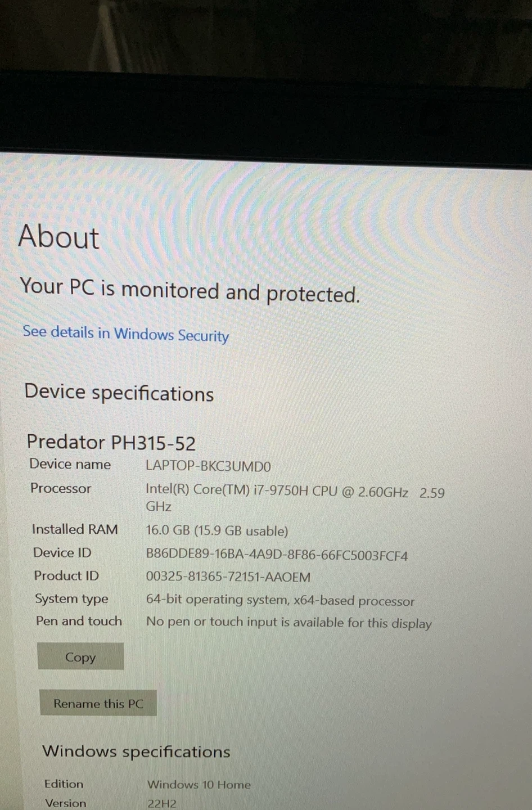The height and width of the screenshot is (810, 532).
Task: Click the Installed RAM label
Action: [x=75, y=529]
